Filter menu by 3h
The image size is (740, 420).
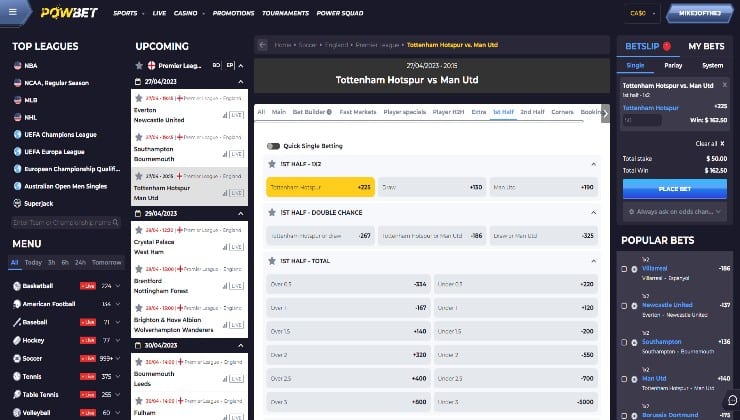point(51,262)
